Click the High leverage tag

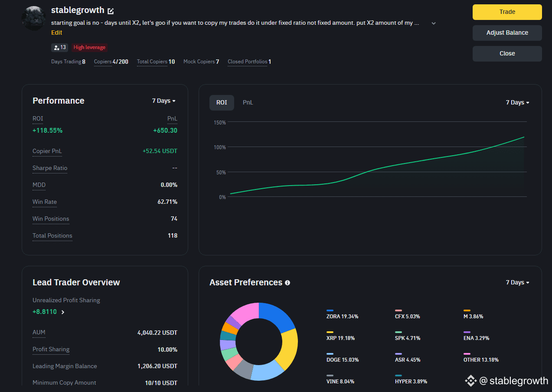[89, 47]
